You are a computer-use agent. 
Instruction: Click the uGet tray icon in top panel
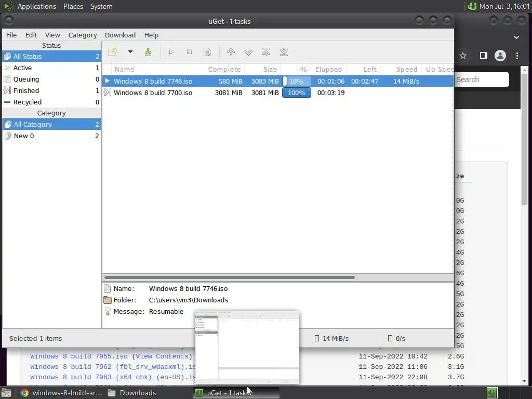click(x=472, y=6)
